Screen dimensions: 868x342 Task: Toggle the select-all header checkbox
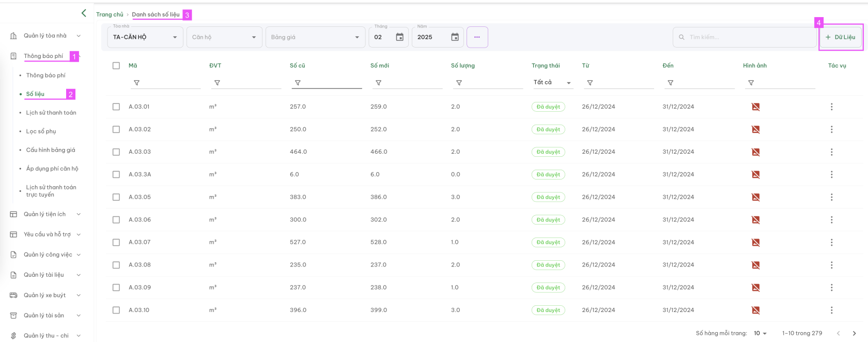(116, 66)
